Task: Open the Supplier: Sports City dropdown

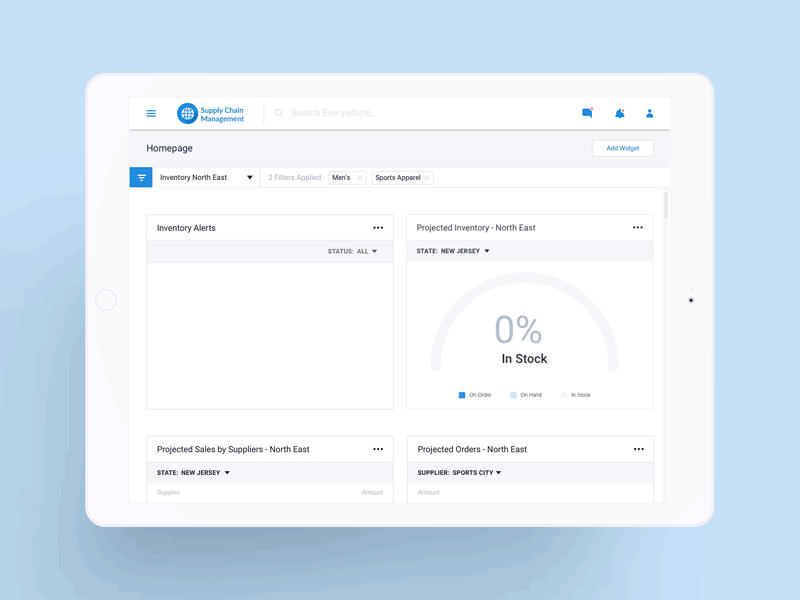Action: pyautogui.click(x=460, y=472)
